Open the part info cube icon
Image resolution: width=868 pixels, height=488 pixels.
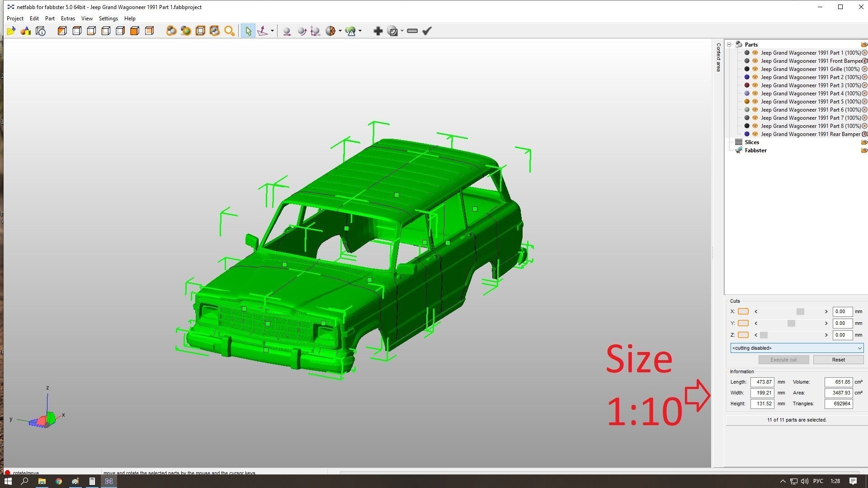tap(41, 31)
